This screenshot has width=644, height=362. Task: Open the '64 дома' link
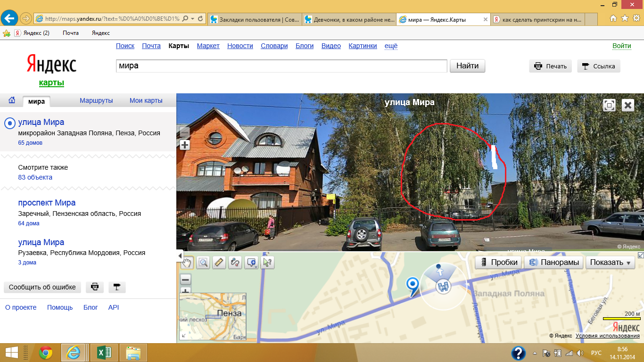(29, 223)
